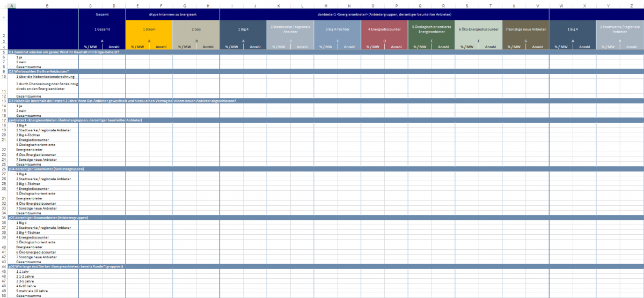The width and height of the screenshot is (644, 298).
Task: Select the '3 3-5 Jahre' row label
Action: click(x=27, y=281)
